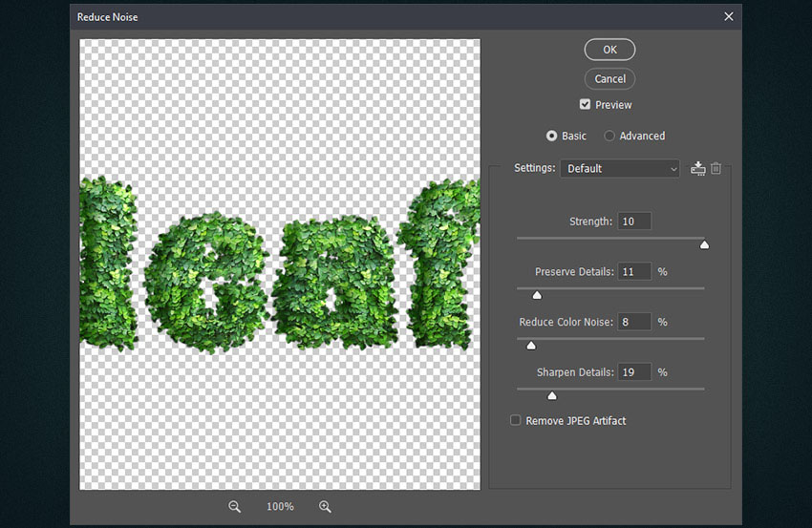Screen dimensions: 812x528
Task: Close the Reduce Noise dialog
Action: click(729, 16)
